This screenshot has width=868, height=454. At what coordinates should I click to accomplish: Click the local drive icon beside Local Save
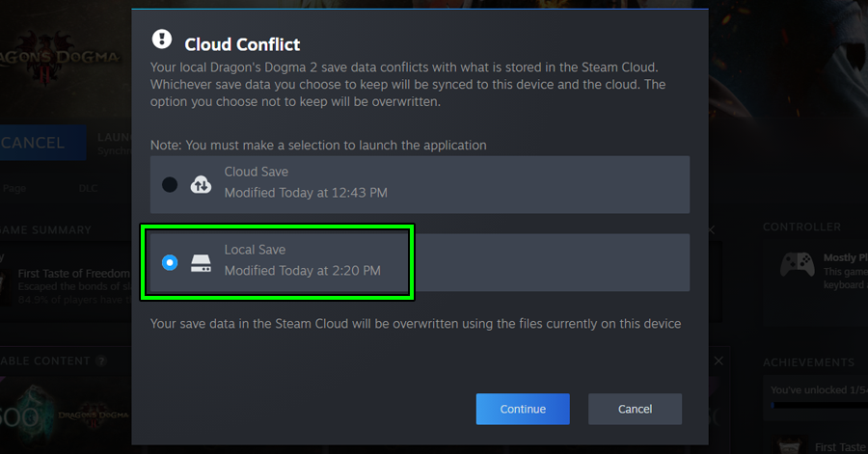(x=201, y=262)
